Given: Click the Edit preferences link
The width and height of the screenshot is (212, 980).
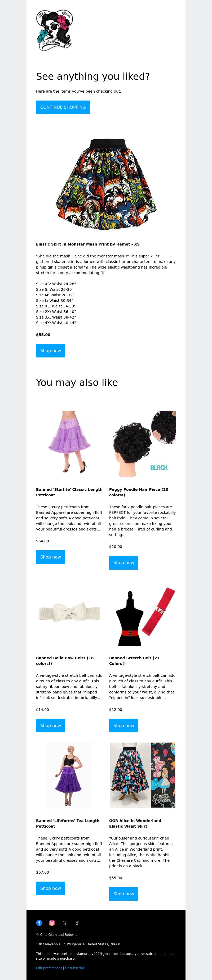Looking at the screenshot, I should point(49,968).
